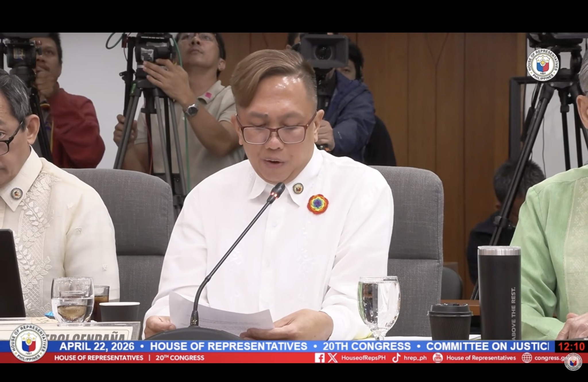Click the rainbow flower pin on the white shirt
The height and width of the screenshot is (382, 588).
click(318, 204)
